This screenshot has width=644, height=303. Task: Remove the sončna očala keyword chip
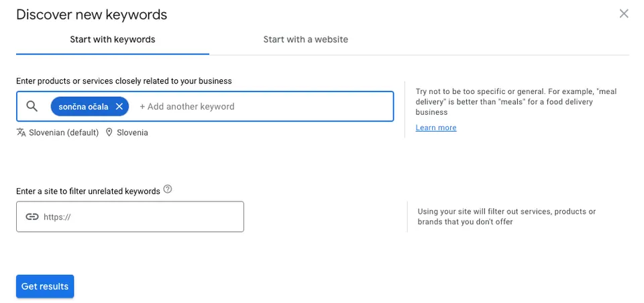pyautogui.click(x=119, y=106)
